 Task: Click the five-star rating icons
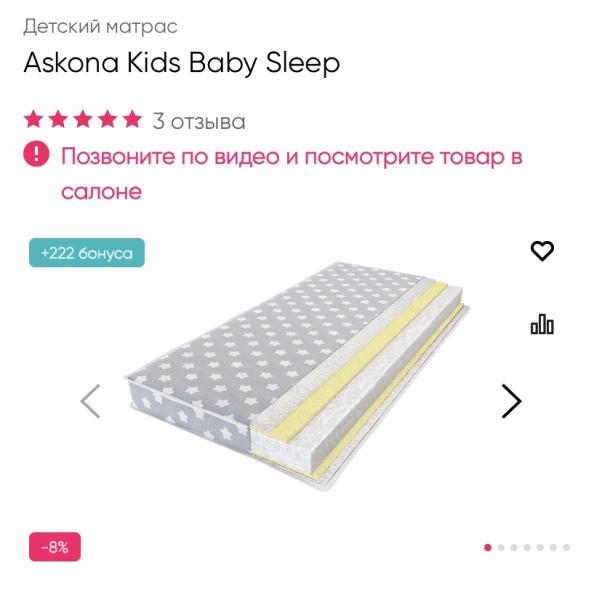[x=83, y=119]
